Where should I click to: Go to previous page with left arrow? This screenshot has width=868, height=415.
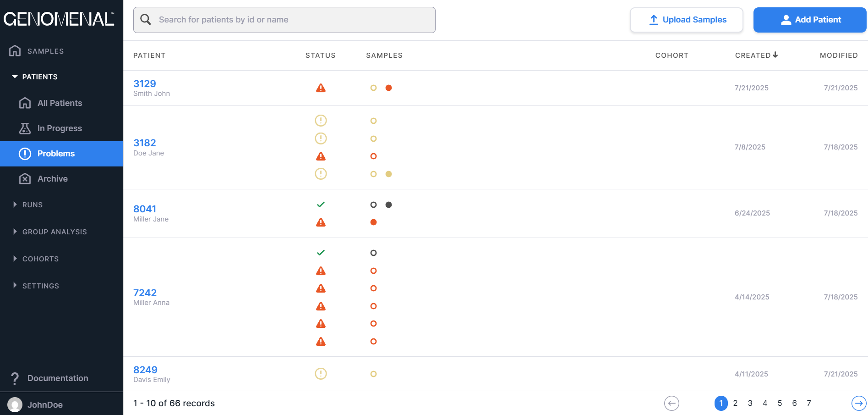(x=671, y=403)
